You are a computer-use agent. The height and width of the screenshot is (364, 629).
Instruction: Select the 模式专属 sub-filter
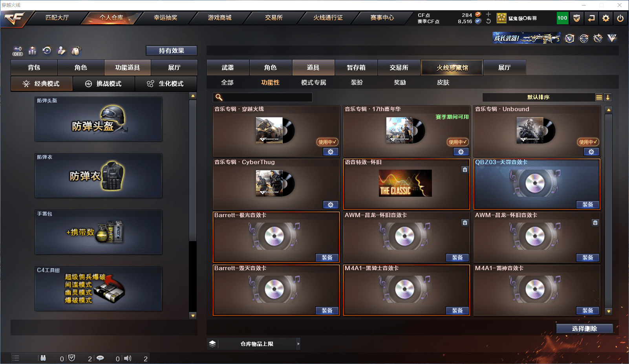pyautogui.click(x=314, y=82)
